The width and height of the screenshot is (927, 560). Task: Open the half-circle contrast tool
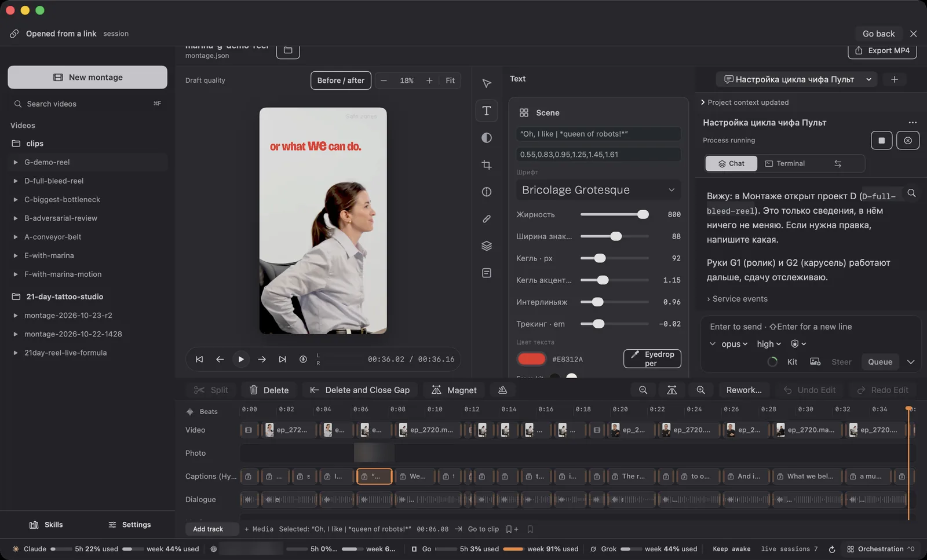point(487,138)
